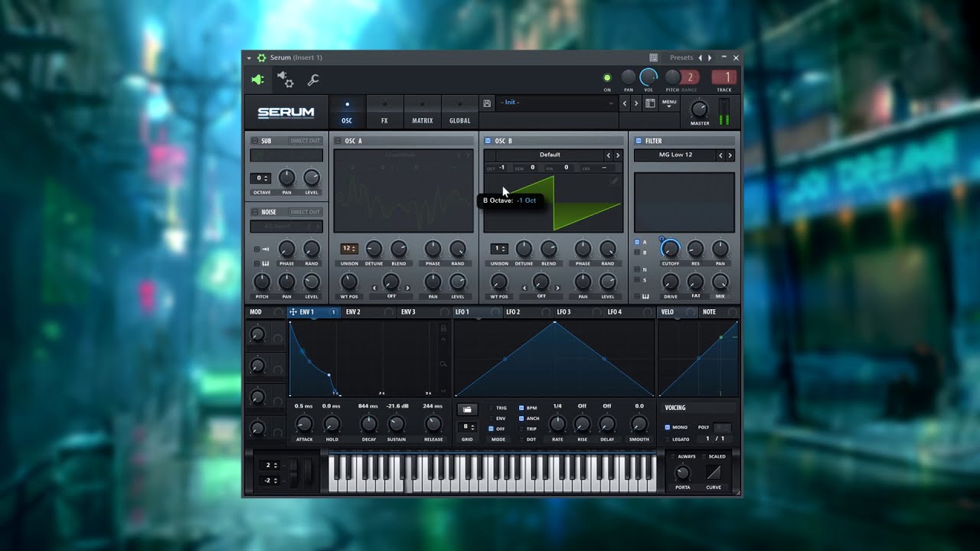Disable OSC B
This screenshot has height=551, width=980.
point(488,141)
